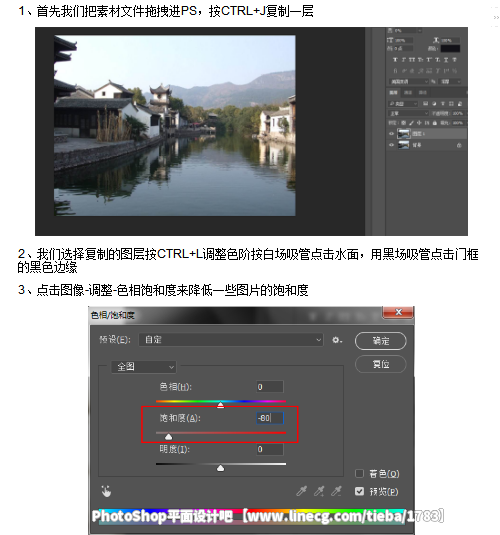Screen dimensions: 500x535
Task: Select the top duplicated layer thumbnail
Action: click(404, 133)
